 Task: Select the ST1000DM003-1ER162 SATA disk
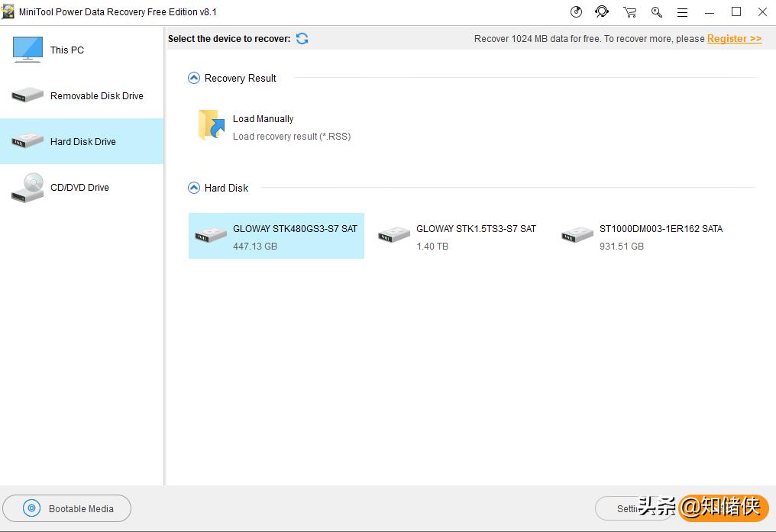[642, 236]
